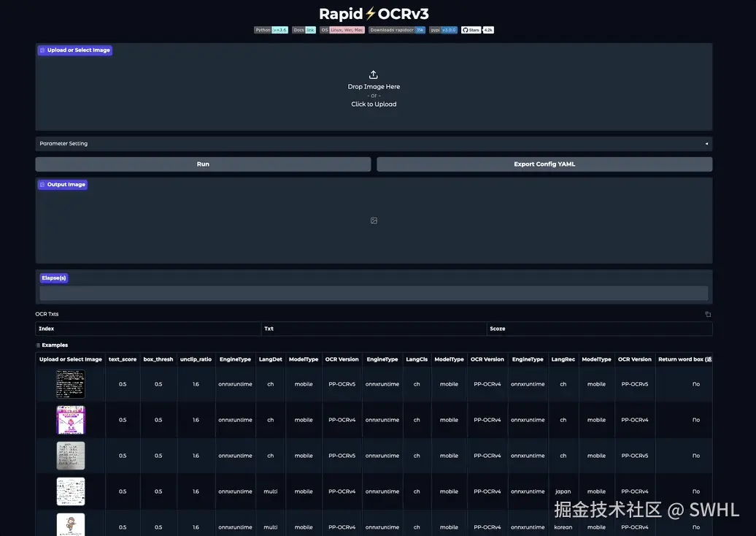Viewport: 756px width, 536px height.
Task: Click the Elapse(s) text field
Action: coord(374,293)
